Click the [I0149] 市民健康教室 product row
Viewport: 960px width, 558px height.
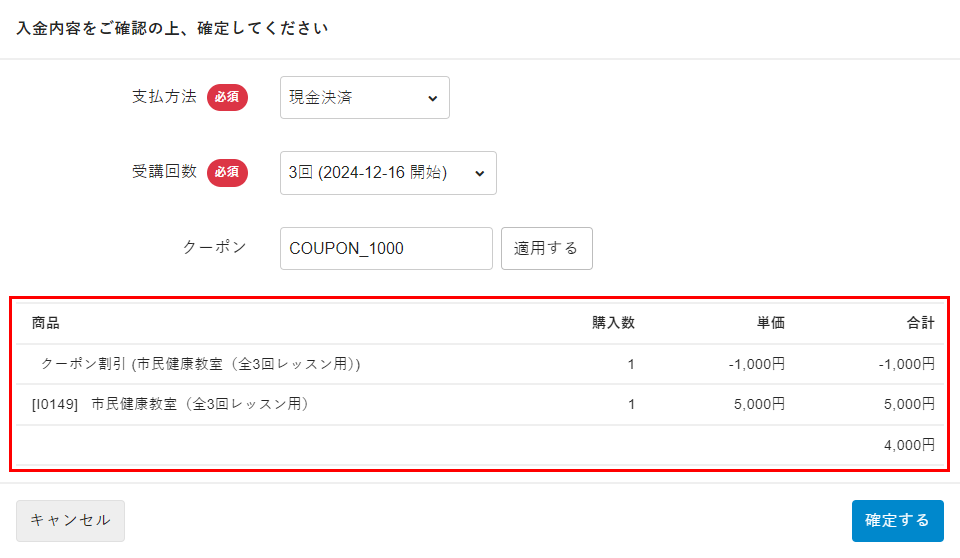tap(170, 405)
